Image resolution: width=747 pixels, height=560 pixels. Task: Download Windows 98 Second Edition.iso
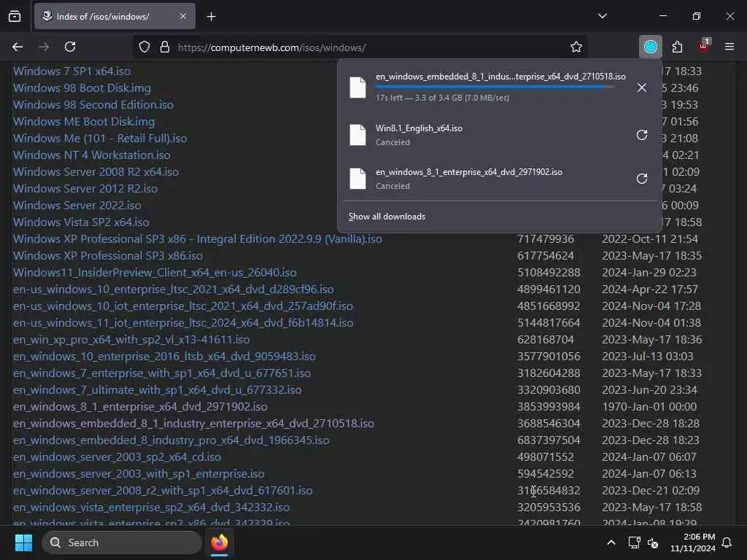pyautogui.click(x=93, y=105)
